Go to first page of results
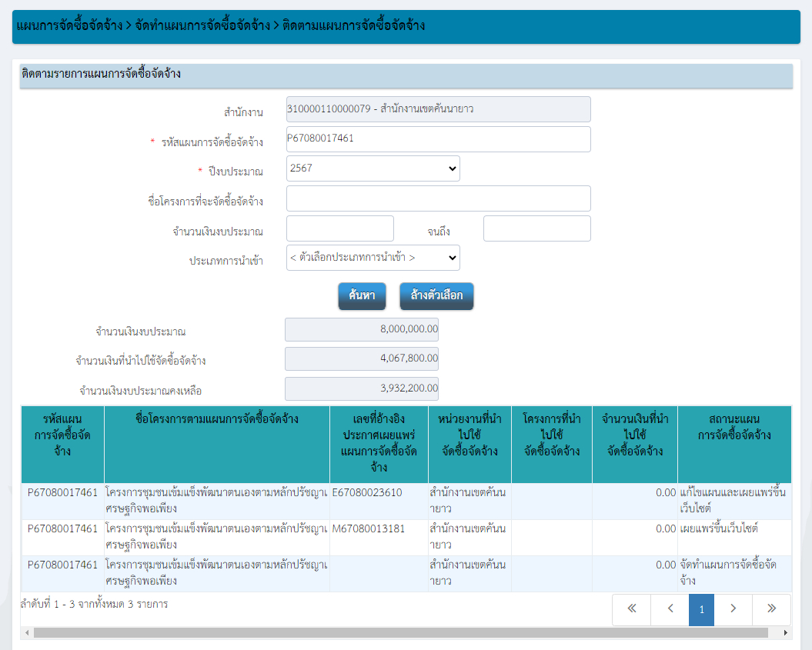Image resolution: width=812 pixels, height=650 pixels. pyautogui.click(x=632, y=609)
